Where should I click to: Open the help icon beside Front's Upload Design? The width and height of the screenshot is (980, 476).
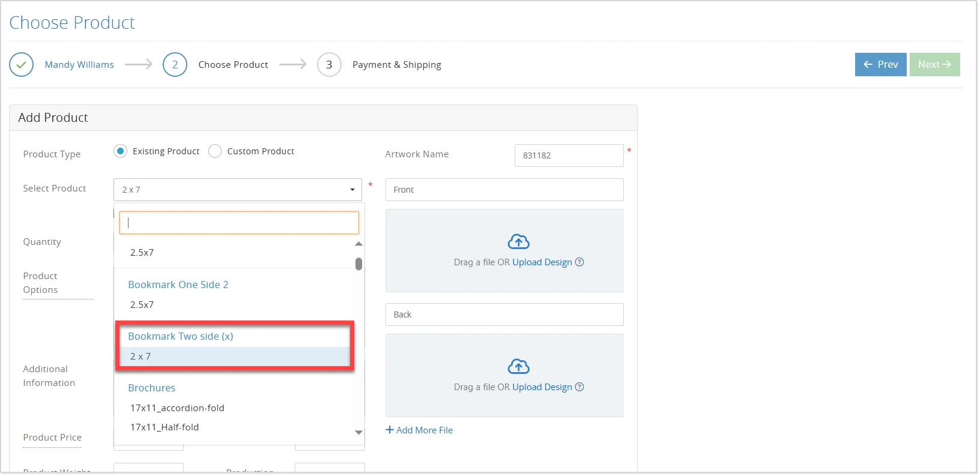[x=579, y=262]
